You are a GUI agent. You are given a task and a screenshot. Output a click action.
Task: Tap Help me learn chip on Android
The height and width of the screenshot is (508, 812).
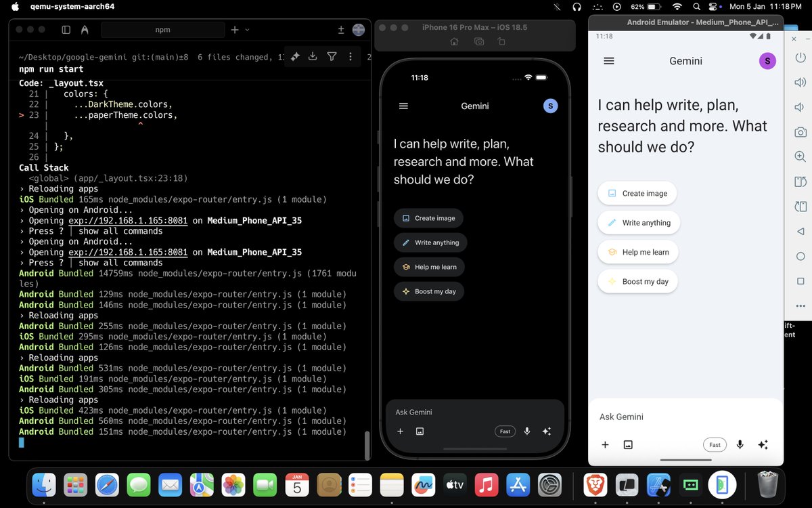pyautogui.click(x=638, y=252)
